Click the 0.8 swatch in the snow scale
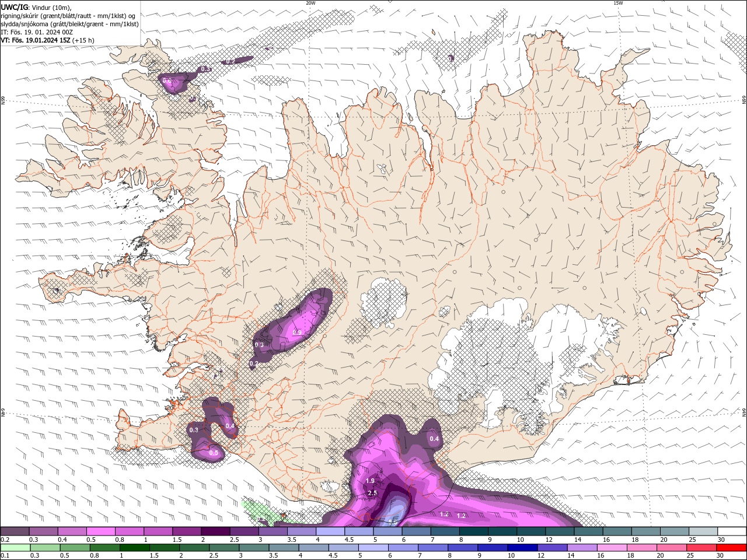 130,531
